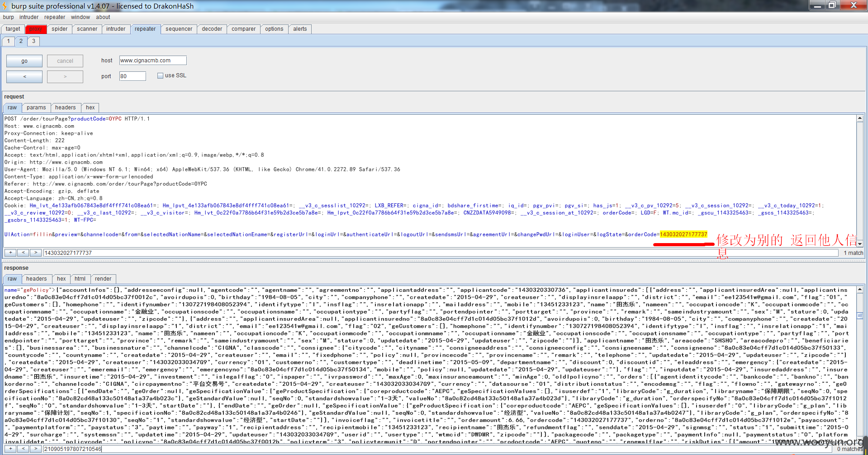This screenshot has height=455, width=868.
Task: Select repeater request tab 3
Action: click(33, 41)
